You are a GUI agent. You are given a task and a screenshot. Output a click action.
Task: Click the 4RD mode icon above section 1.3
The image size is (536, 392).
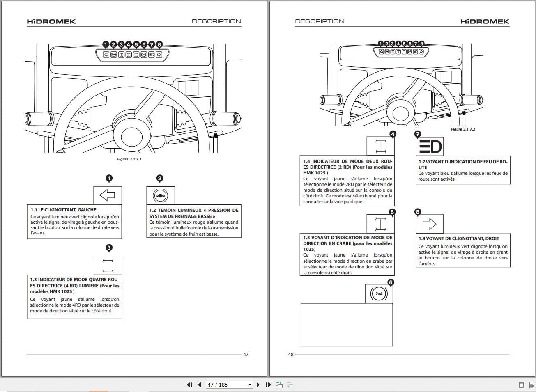point(108,265)
